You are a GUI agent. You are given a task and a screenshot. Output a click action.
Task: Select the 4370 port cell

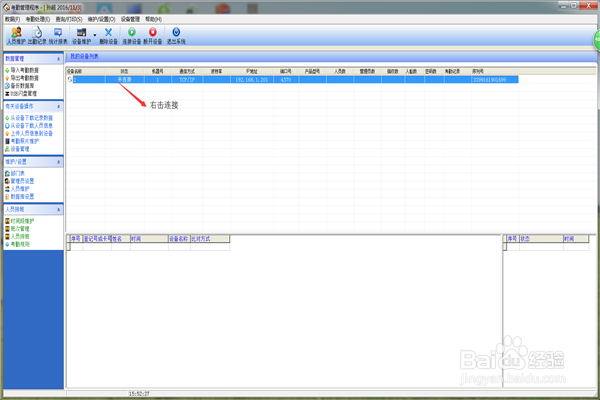click(x=286, y=80)
